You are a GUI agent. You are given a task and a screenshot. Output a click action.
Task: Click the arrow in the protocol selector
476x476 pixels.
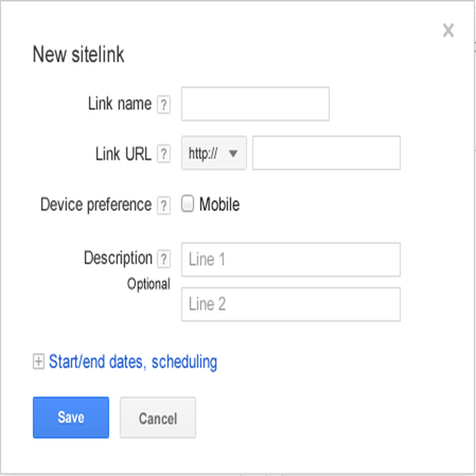233,153
